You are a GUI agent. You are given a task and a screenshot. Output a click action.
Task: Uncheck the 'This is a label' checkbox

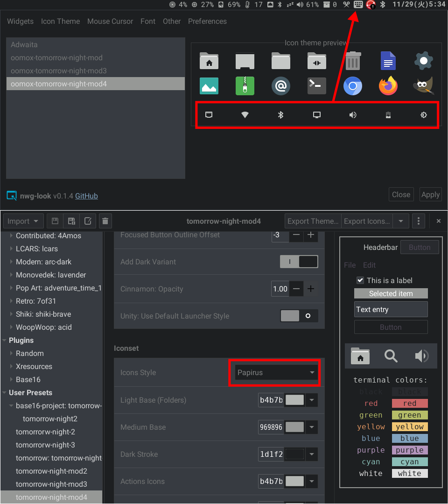[360, 280]
